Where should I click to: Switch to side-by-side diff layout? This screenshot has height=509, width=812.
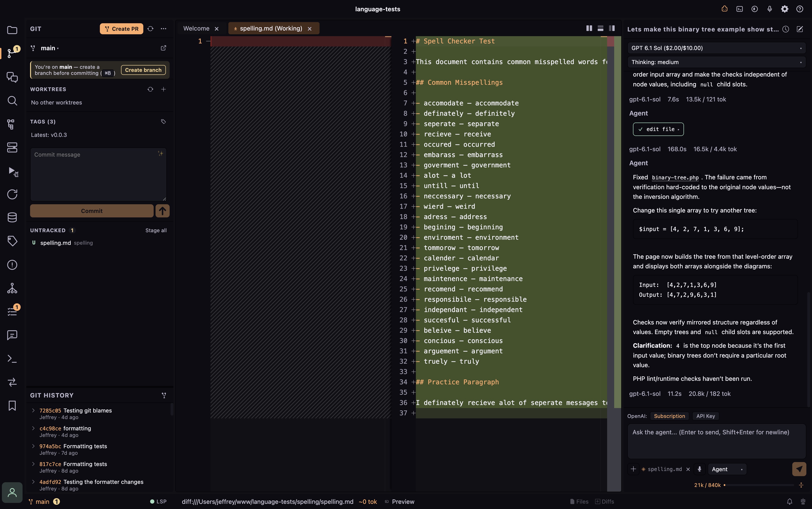click(589, 28)
